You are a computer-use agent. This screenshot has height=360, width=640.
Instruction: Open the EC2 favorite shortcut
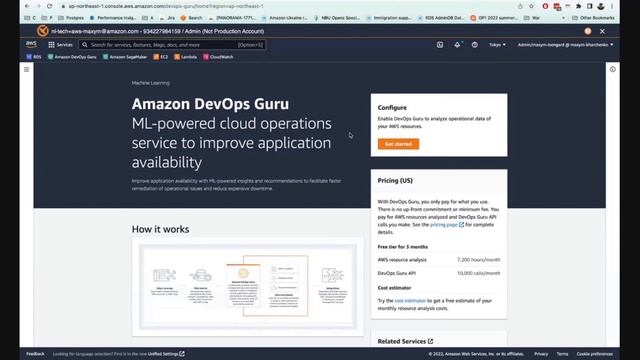(x=161, y=57)
